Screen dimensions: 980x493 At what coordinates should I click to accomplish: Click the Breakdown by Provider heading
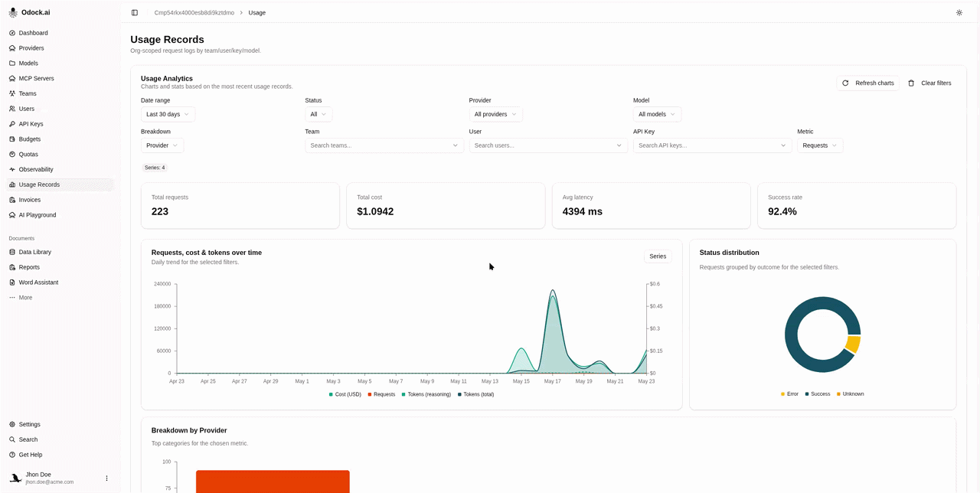pyautogui.click(x=189, y=430)
